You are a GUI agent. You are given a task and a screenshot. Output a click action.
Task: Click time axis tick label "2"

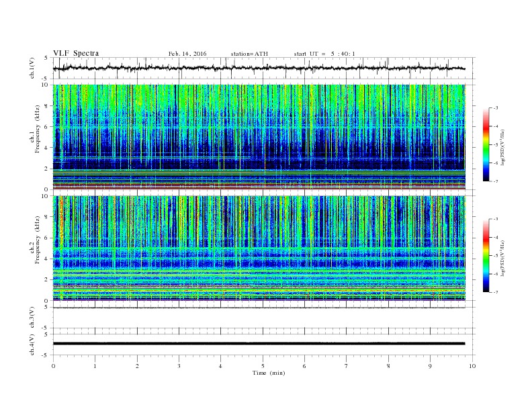click(x=137, y=366)
